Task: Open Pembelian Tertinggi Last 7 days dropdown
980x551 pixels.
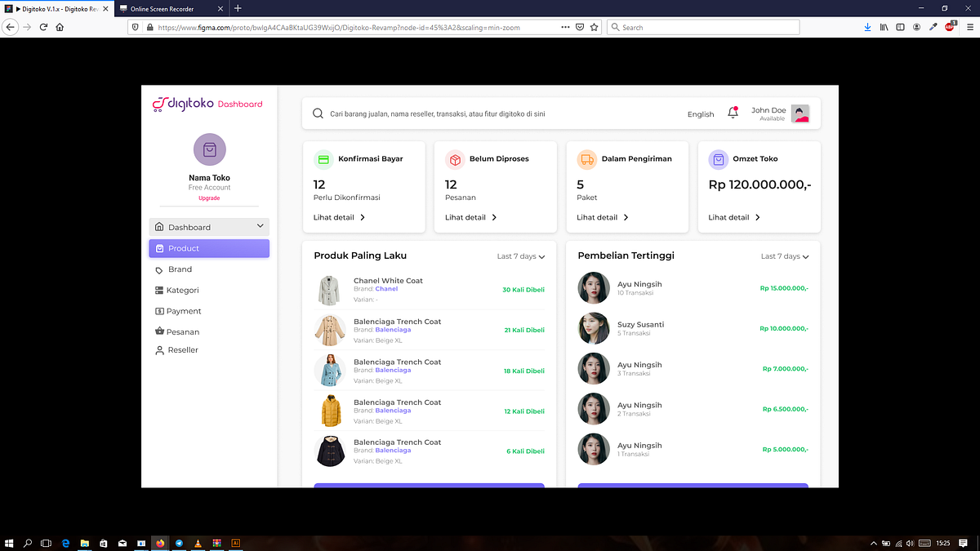Action: tap(785, 256)
